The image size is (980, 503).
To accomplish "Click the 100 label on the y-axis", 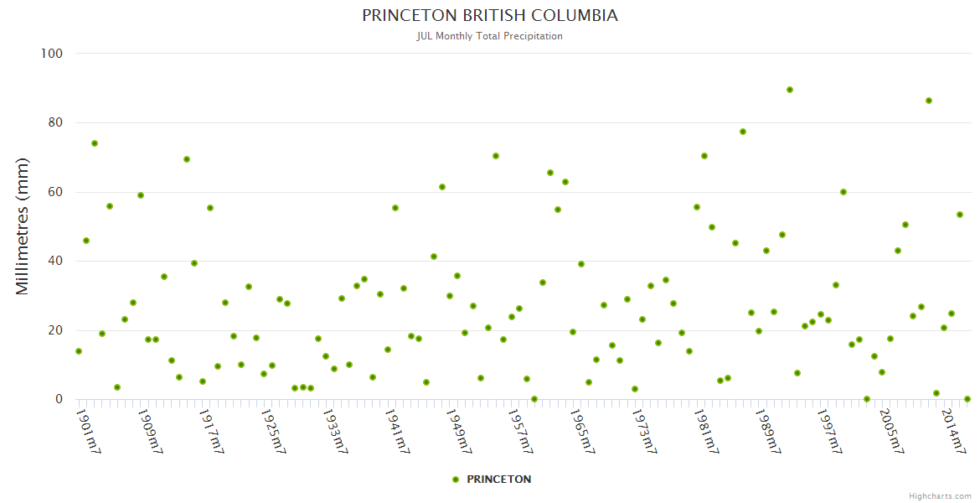I will tap(52, 54).
